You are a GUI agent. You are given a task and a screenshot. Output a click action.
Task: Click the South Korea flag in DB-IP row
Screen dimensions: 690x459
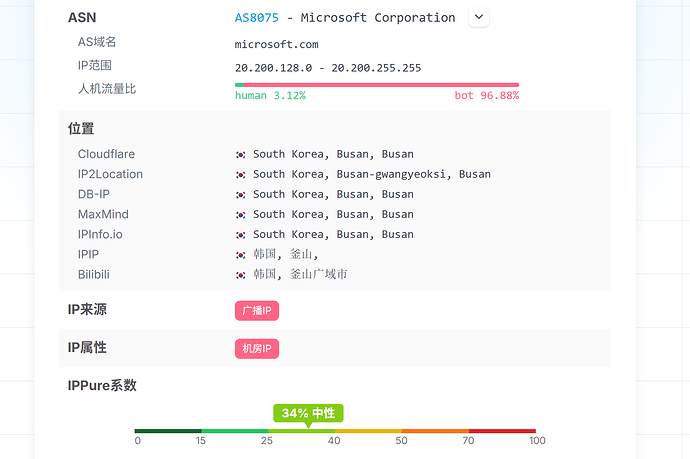[241, 195]
